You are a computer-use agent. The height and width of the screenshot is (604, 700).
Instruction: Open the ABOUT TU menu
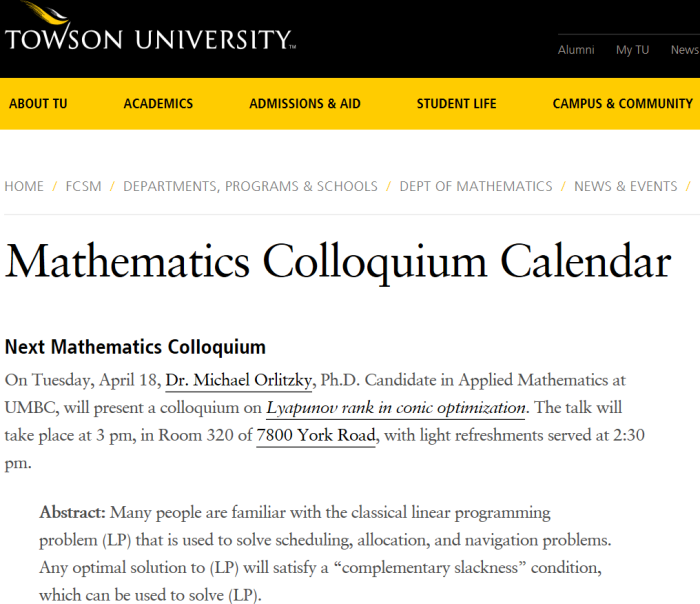[x=38, y=104]
